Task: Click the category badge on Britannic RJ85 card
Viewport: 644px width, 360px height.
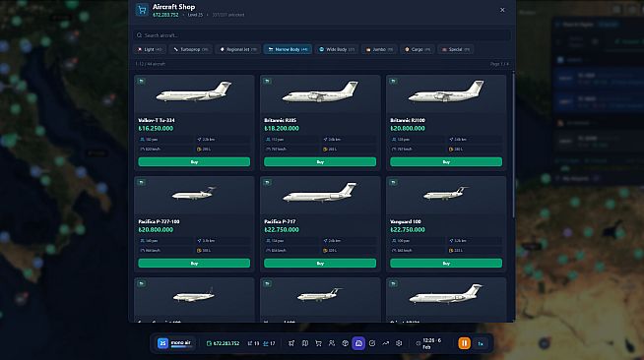Action: click(x=268, y=82)
